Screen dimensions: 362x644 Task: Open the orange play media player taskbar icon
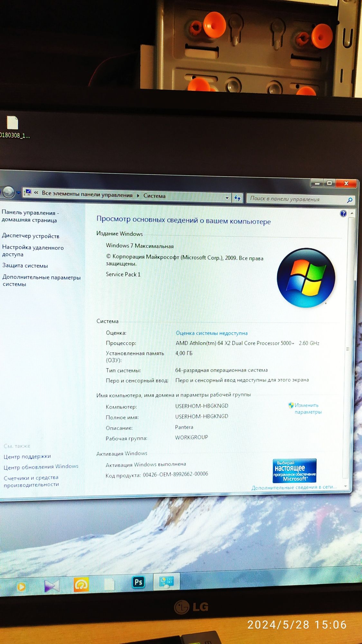pos(21,587)
